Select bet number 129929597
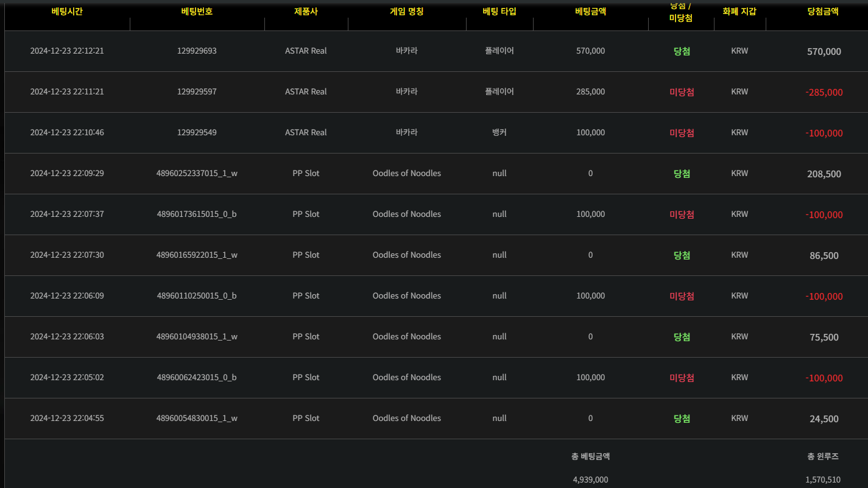The image size is (868, 488). click(x=197, y=92)
